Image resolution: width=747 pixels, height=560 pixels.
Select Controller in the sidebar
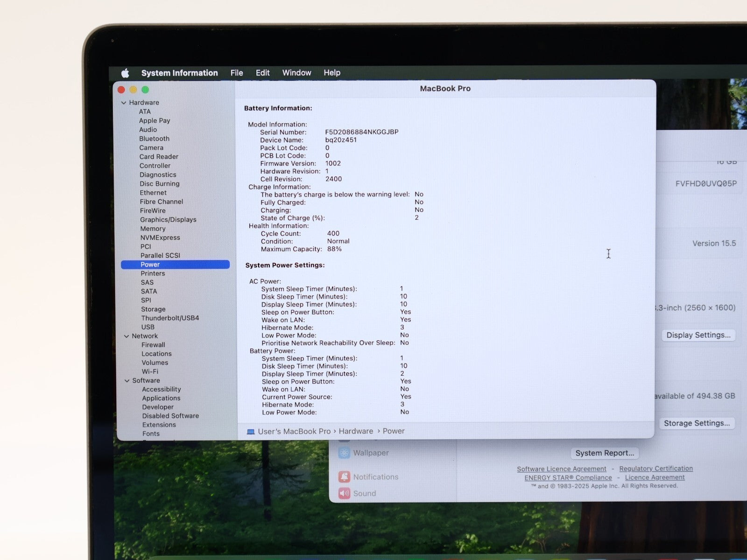tap(155, 166)
